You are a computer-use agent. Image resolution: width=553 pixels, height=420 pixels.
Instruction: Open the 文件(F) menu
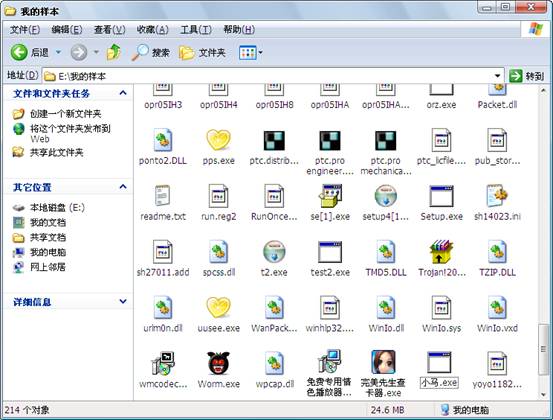coord(25,30)
